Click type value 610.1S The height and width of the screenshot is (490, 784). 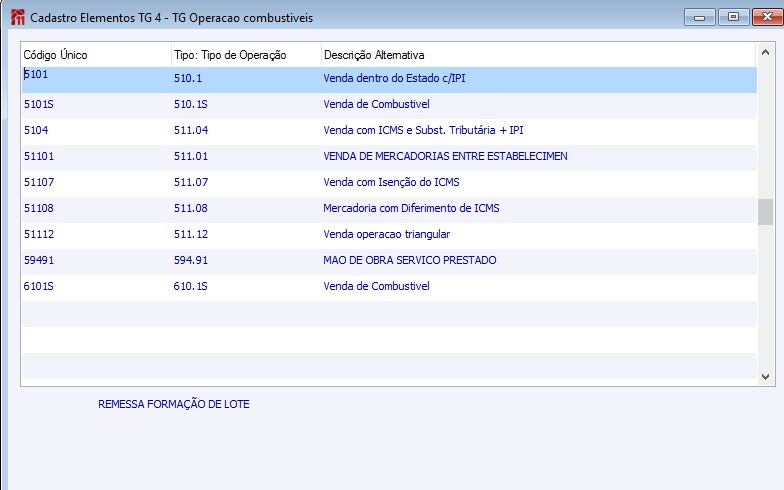pyautogui.click(x=190, y=286)
